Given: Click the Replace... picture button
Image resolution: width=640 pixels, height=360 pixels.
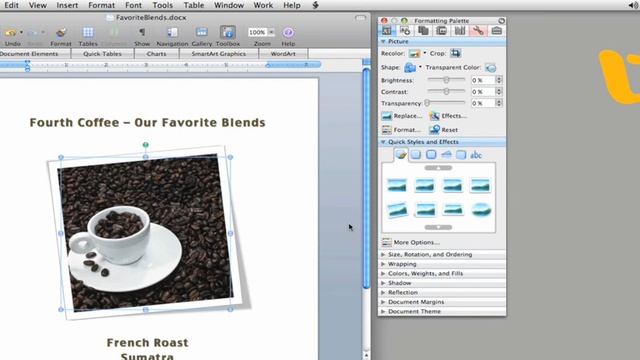Looking at the screenshot, I should pyautogui.click(x=402, y=116).
